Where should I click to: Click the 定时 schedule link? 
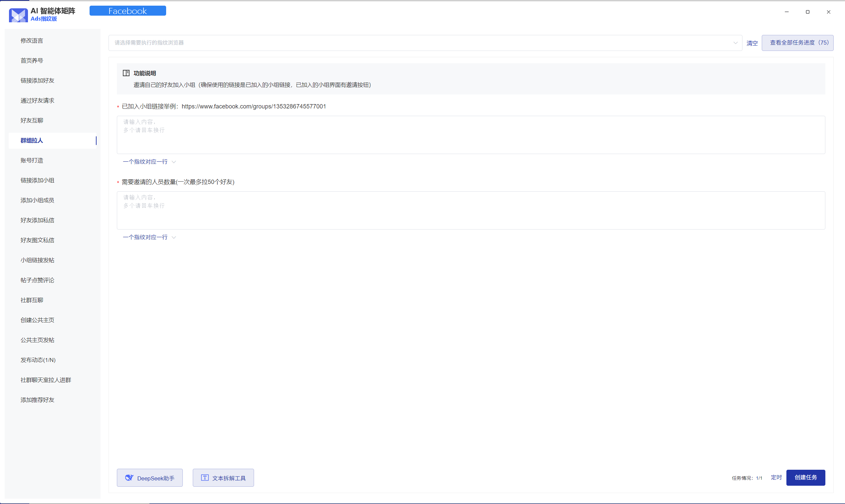tap(776, 477)
